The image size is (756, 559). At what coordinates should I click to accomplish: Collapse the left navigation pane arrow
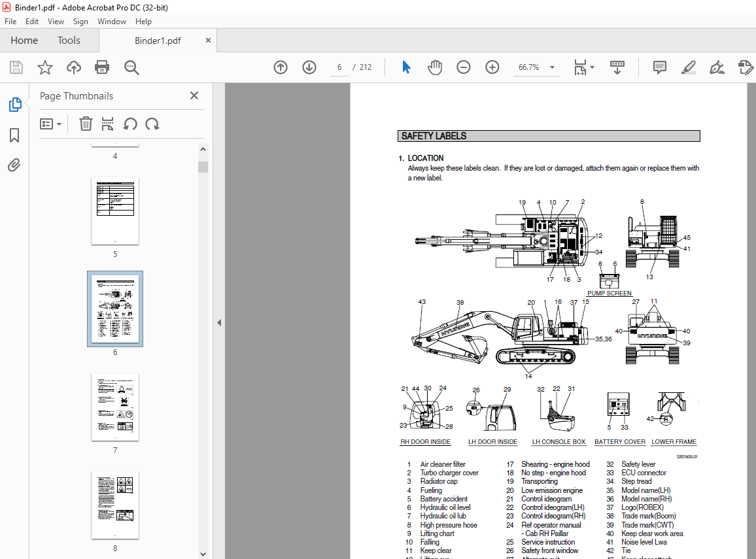coord(219,322)
